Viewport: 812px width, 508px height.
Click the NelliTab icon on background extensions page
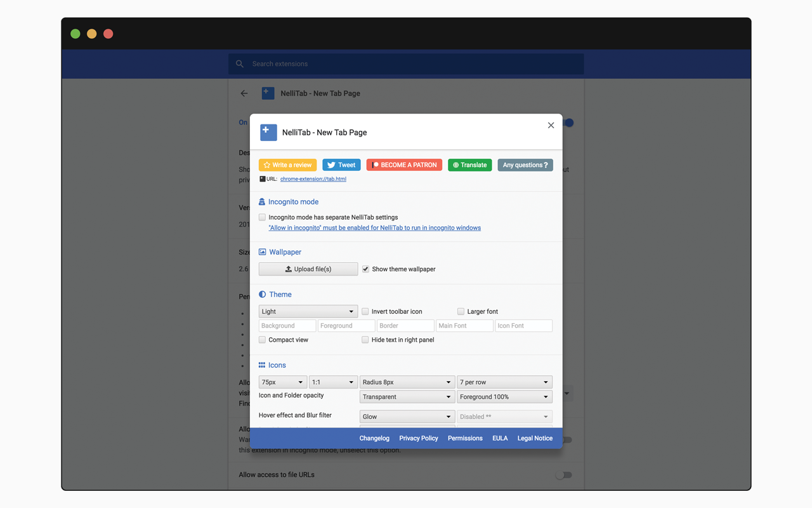tap(268, 93)
